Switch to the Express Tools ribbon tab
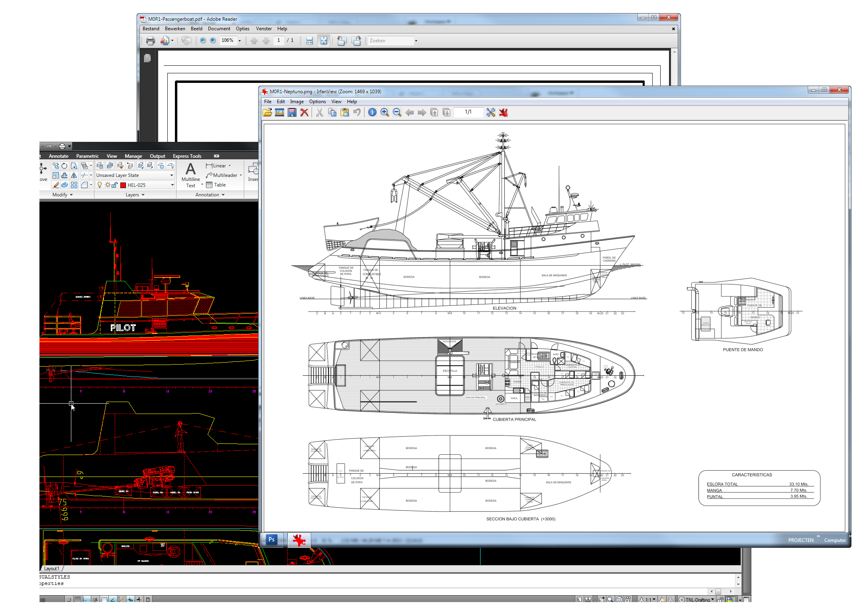867x616 pixels. 187,156
